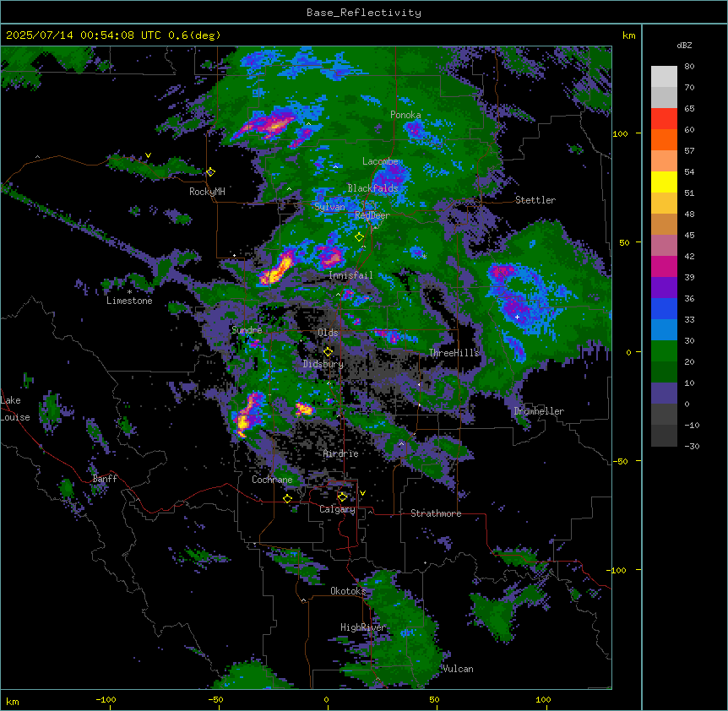Select the light blue 30–33 dBZ legend swatch
The height and width of the screenshot is (711, 728).
click(664, 330)
